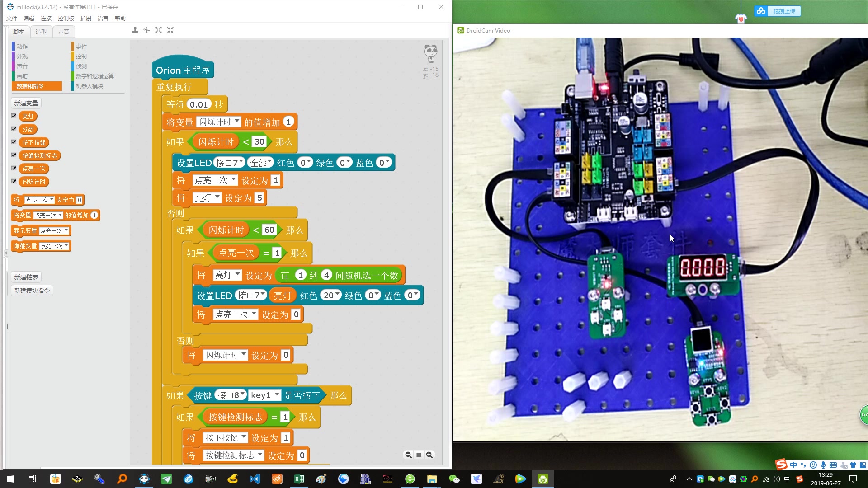Switch to the 造型 tab
The height and width of the screenshot is (488, 868).
point(41,32)
